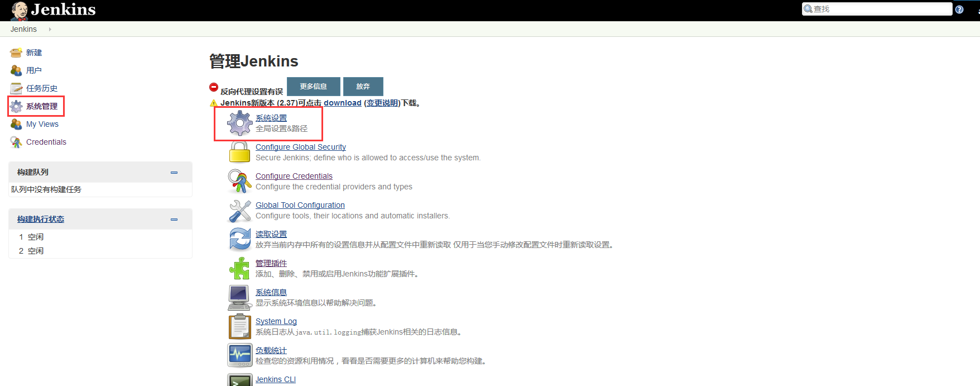Click the 全局设置&路径 description text
Viewport: 980px width, 386px height.
(x=282, y=128)
